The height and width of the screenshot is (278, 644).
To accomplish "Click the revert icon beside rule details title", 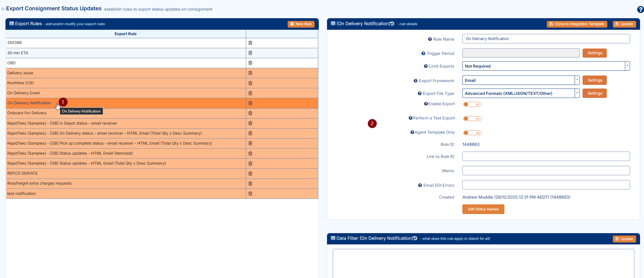I will (392, 24).
